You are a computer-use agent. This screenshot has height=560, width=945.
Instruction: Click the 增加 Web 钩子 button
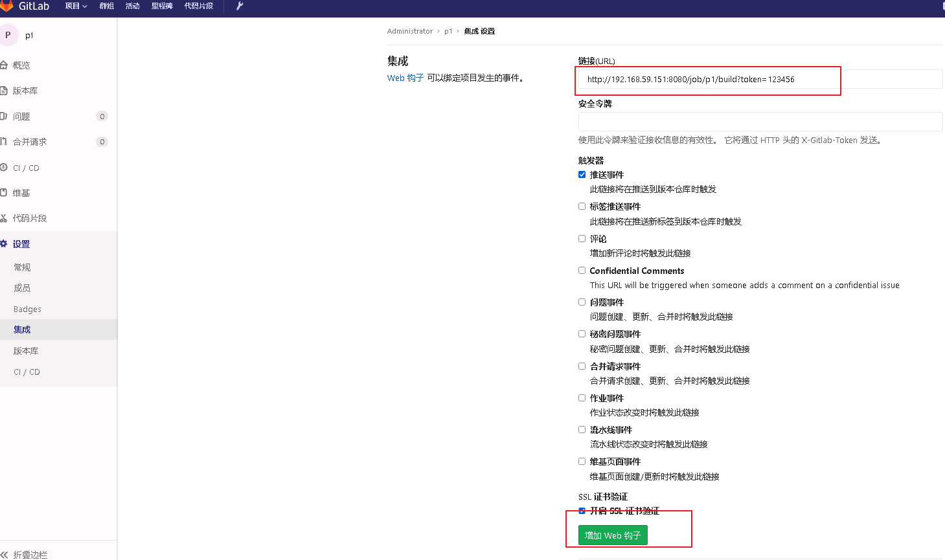click(611, 535)
